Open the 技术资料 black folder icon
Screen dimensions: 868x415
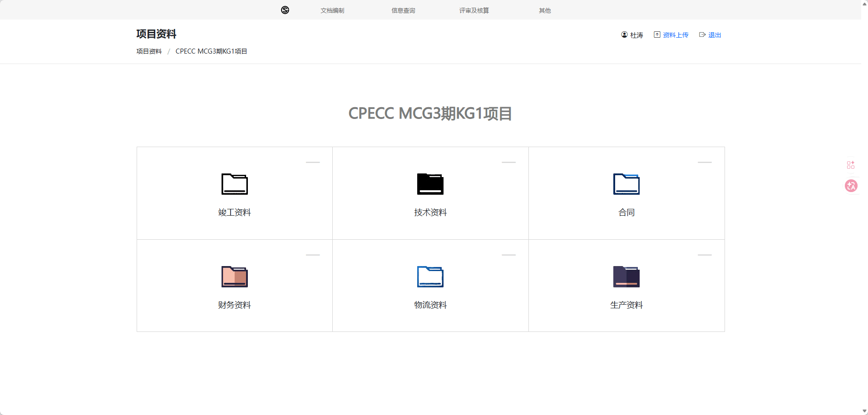tap(430, 184)
